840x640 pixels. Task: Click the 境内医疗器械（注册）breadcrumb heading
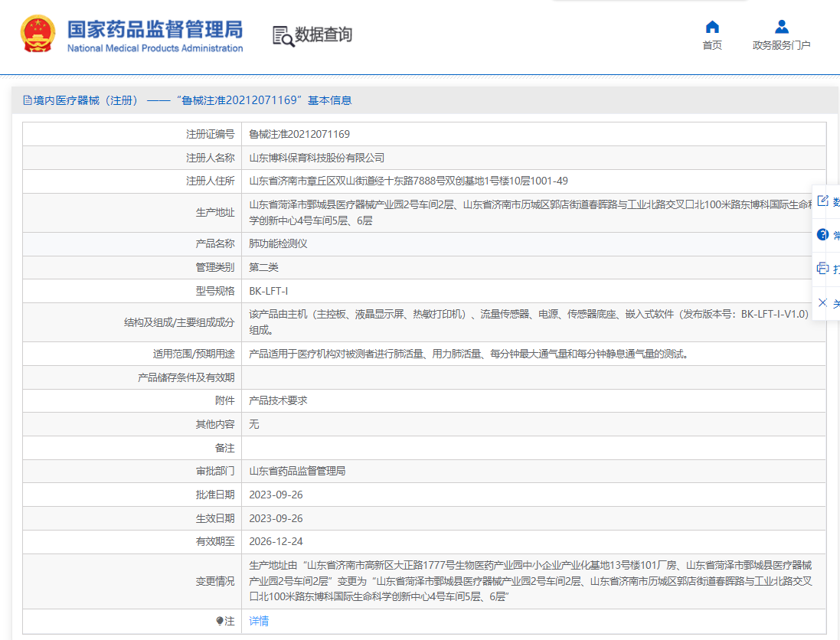(x=85, y=100)
